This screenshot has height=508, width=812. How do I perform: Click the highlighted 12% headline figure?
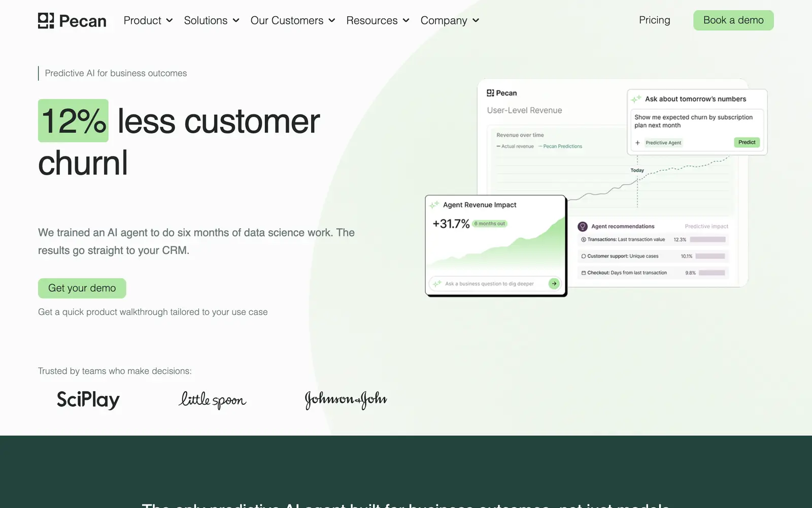73,121
